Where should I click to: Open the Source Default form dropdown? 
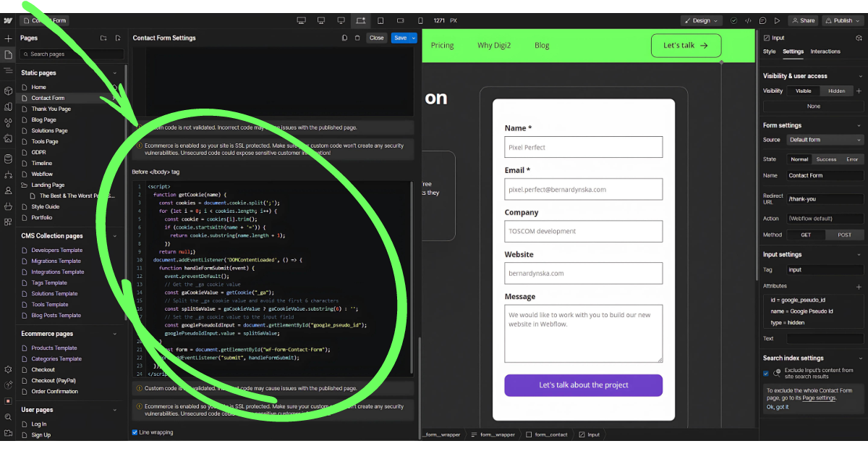[825, 140]
